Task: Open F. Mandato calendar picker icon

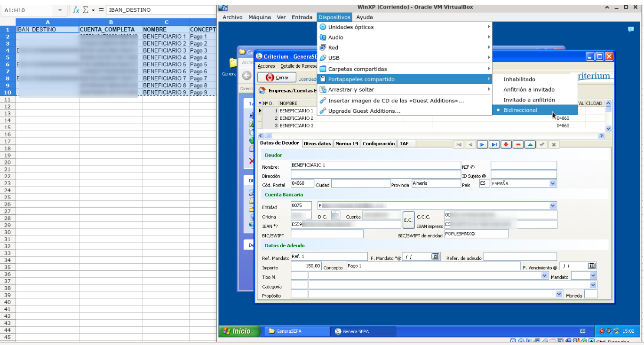Action: tap(435, 256)
